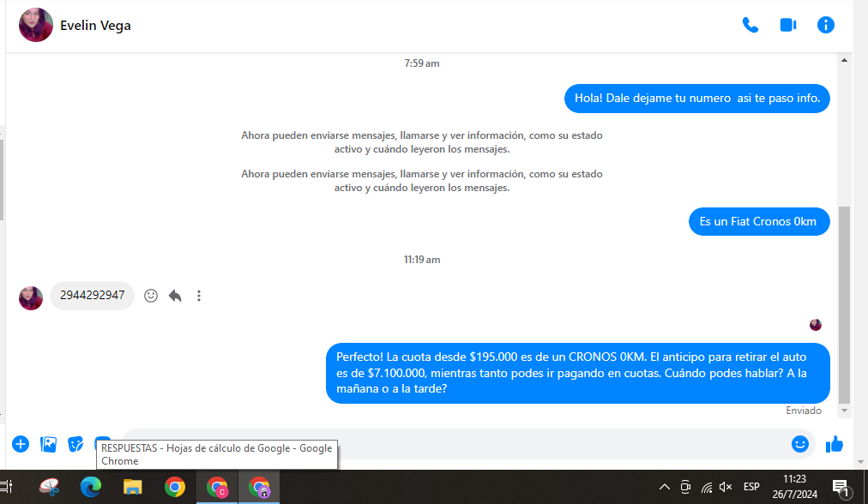Send a thumbs-up like

click(834, 444)
